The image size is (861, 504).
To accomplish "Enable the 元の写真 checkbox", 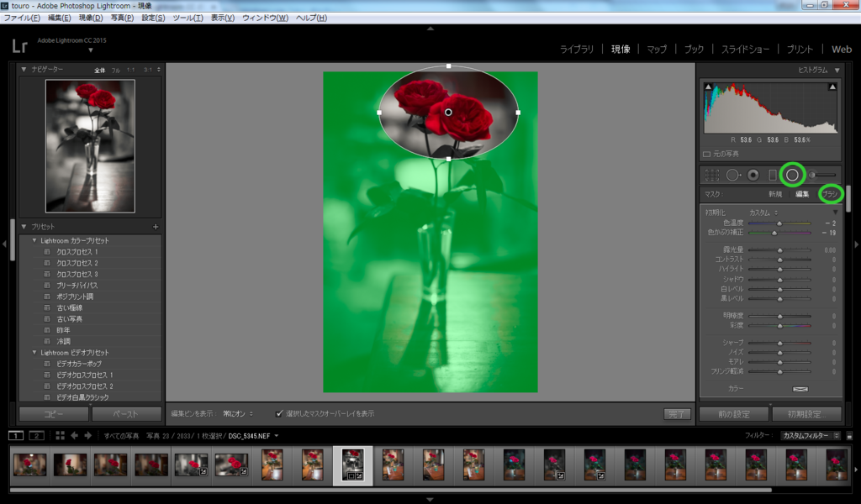I will (x=706, y=154).
